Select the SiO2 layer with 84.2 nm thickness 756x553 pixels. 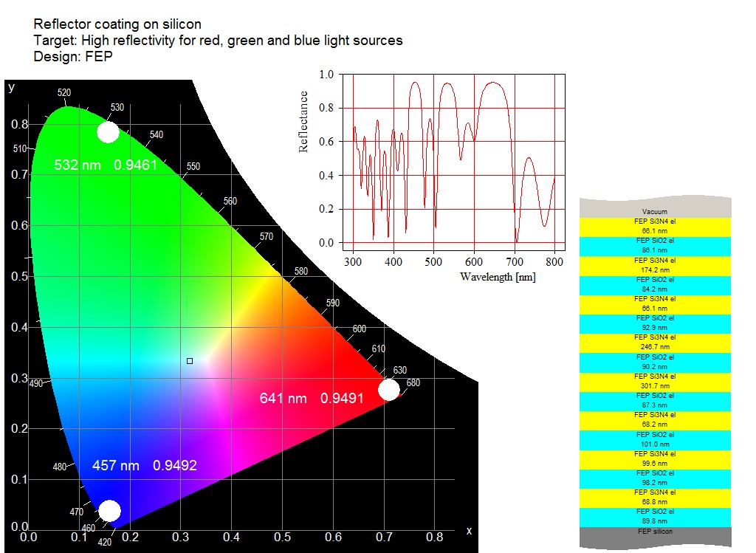click(655, 285)
